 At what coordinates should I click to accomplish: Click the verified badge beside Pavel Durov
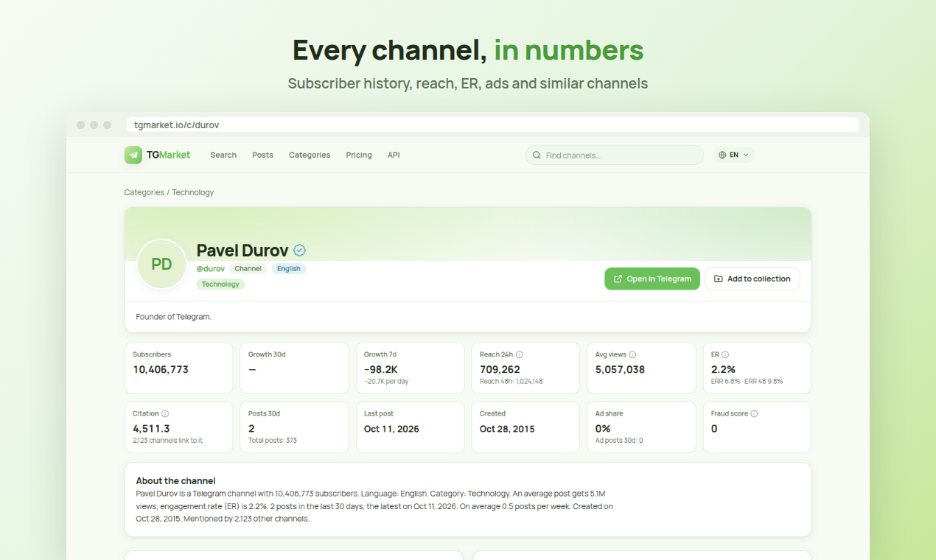299,251
